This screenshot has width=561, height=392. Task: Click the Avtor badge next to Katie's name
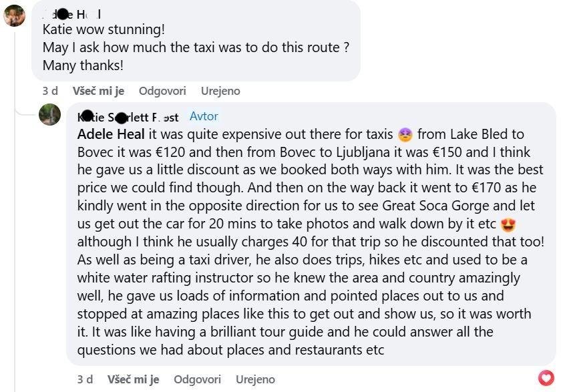coord(204,116)
